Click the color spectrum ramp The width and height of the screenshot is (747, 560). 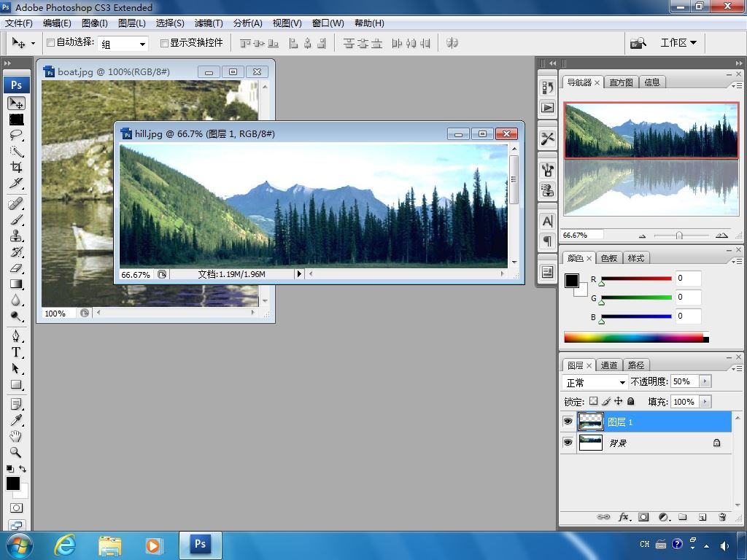636,338
